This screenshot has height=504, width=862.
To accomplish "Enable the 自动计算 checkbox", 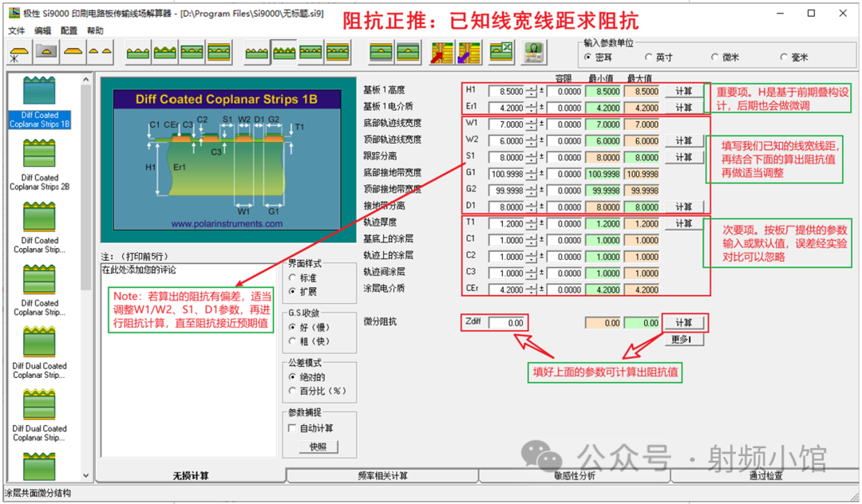I will 292,428.
